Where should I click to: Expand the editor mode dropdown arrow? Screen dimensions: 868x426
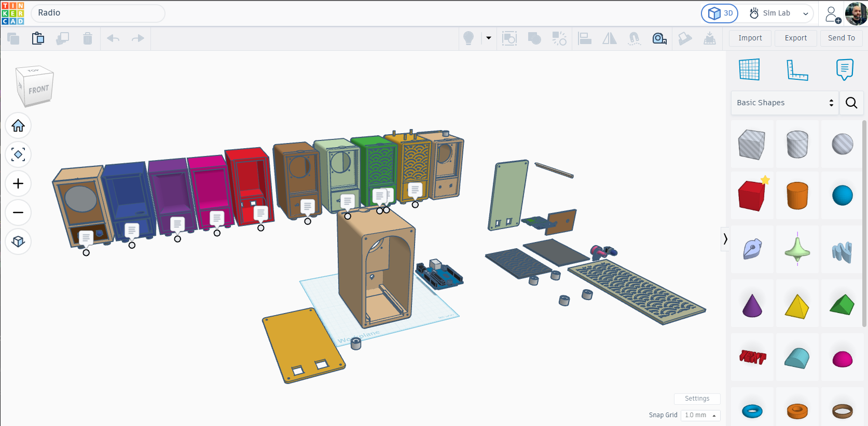(805, 14)
